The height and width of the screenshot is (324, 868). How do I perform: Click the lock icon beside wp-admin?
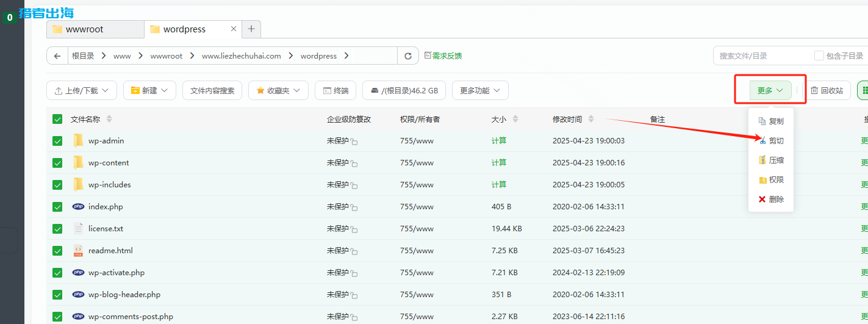pos(354,142)
